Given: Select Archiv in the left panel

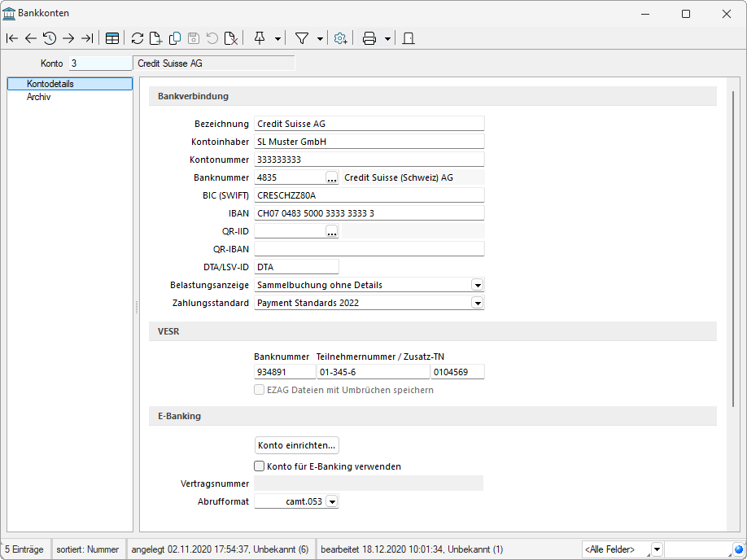Looking at the screenshot, I should point(38,97).
